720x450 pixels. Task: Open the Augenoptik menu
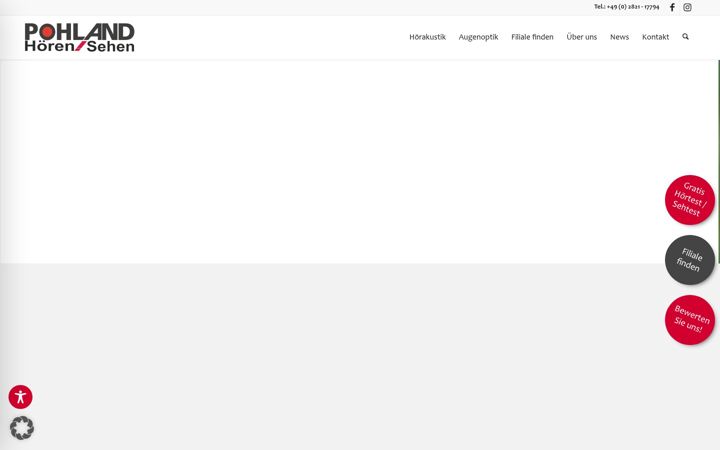coord(478,37)
